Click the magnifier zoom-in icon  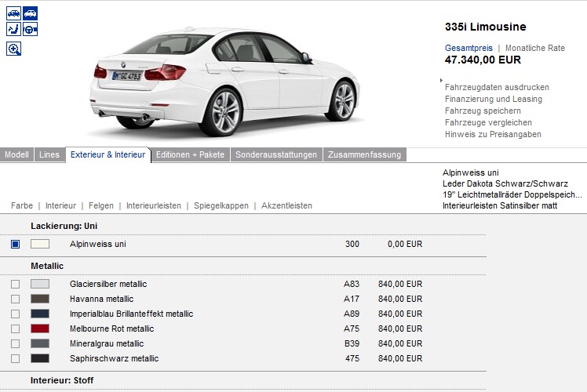(x=13, y=49)
